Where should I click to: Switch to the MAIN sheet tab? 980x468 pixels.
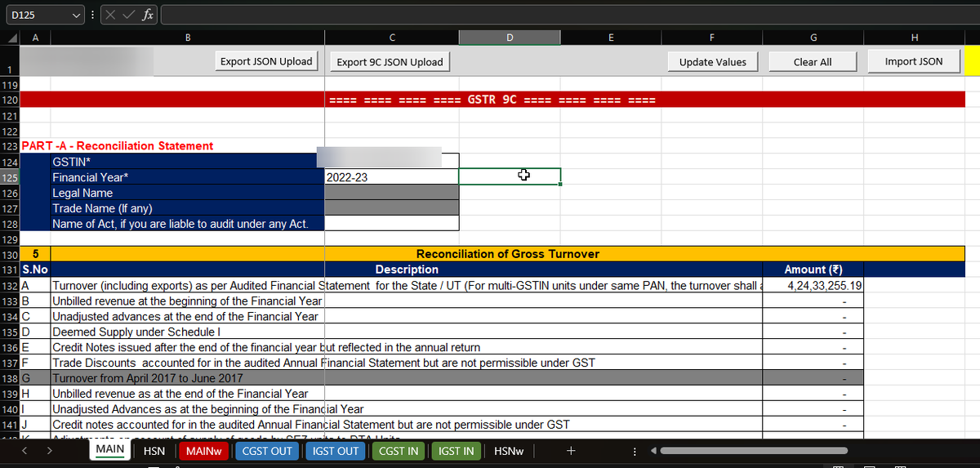click(x=109, y=450)
